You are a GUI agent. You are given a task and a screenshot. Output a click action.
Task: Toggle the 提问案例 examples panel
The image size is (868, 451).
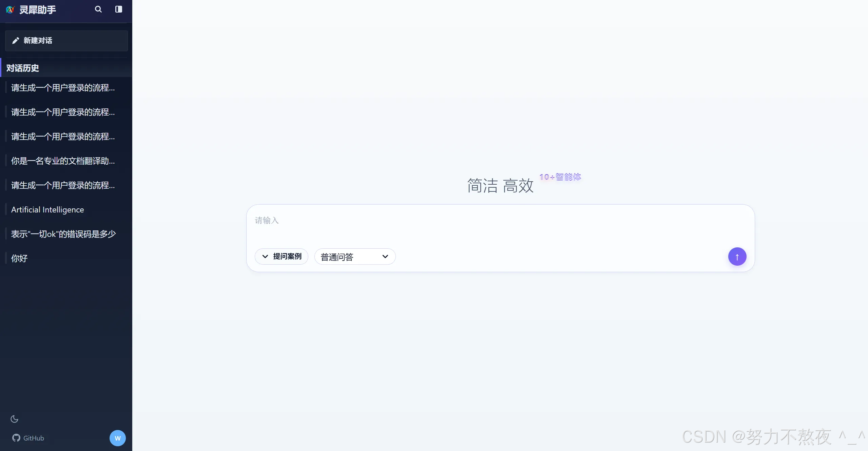coord(281,257)
